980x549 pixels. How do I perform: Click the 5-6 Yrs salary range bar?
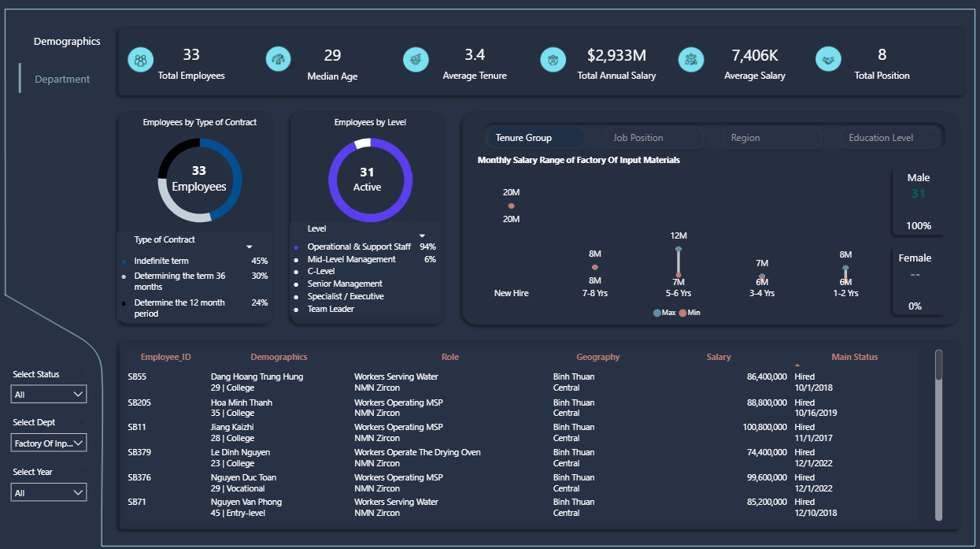click(x=679, y=262)
